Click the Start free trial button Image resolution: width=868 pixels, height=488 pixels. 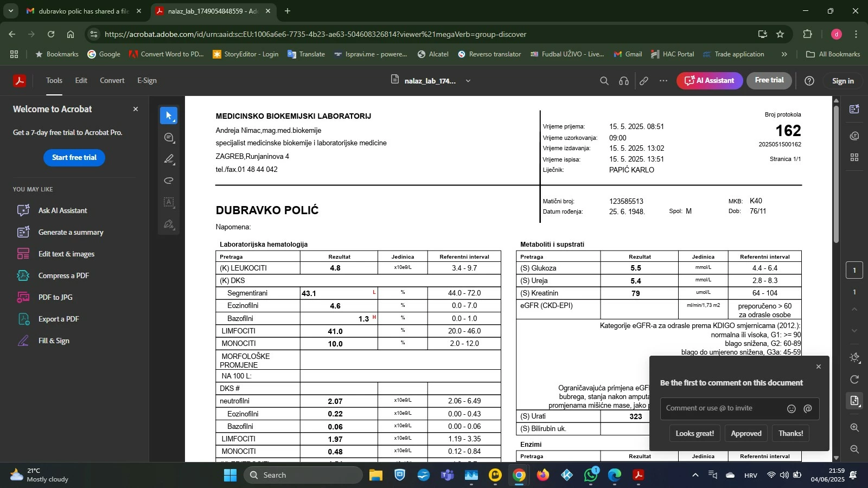pyautogui.click(x=74, y=158)
